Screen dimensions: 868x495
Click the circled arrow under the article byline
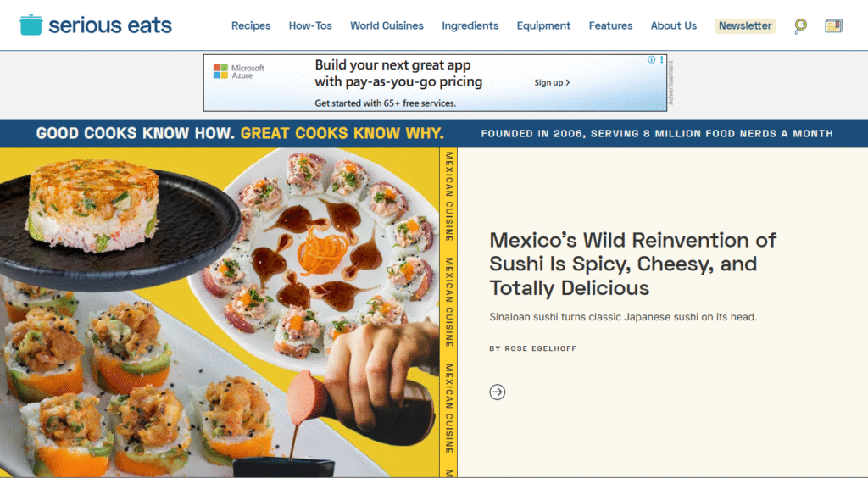[x=497, y=392]
